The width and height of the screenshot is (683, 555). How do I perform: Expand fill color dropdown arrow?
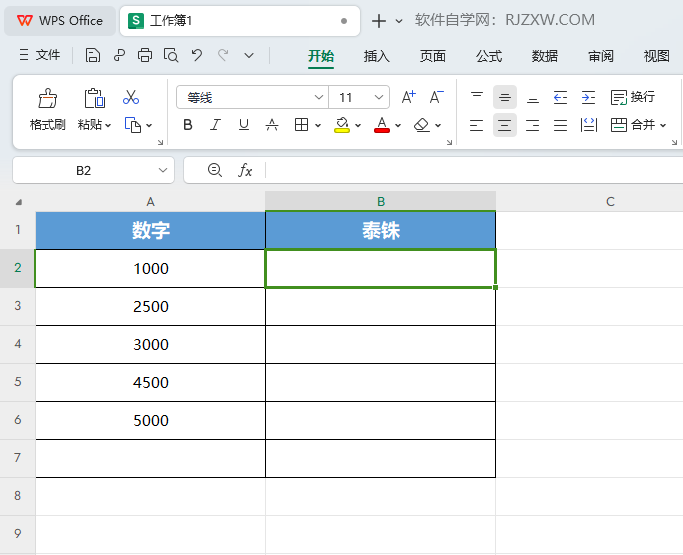coord(358,125)
